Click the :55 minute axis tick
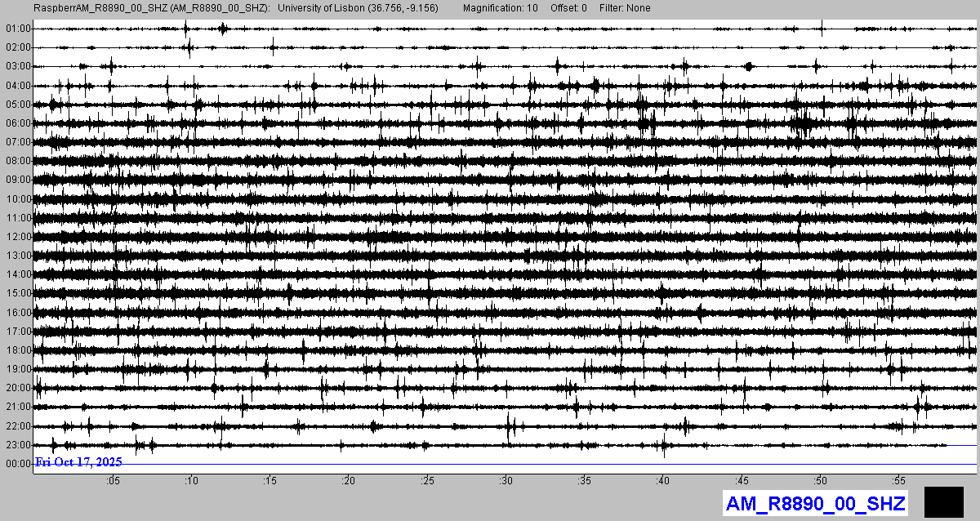 click(899, 482)
